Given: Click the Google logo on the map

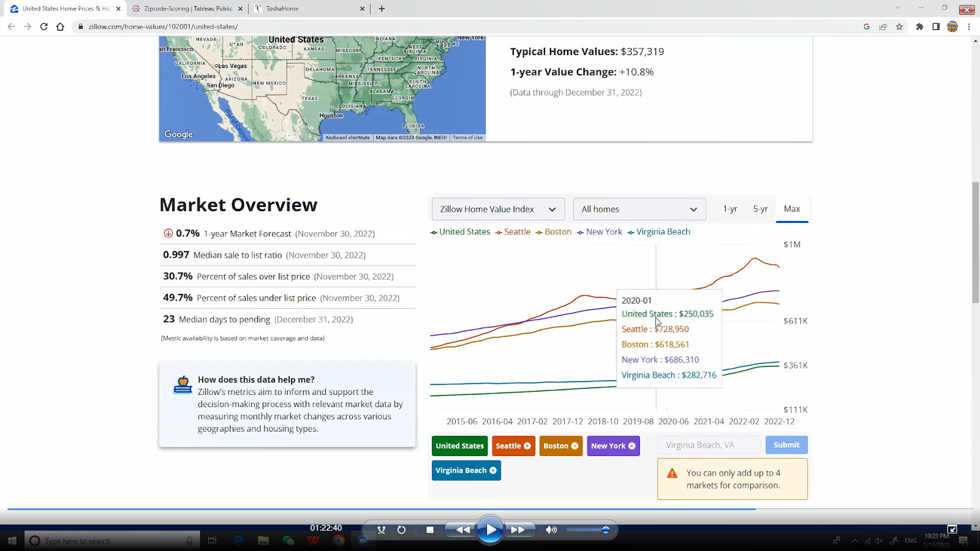Looking at the screenshot, I should pyautogui.click(x=178, y=134).
